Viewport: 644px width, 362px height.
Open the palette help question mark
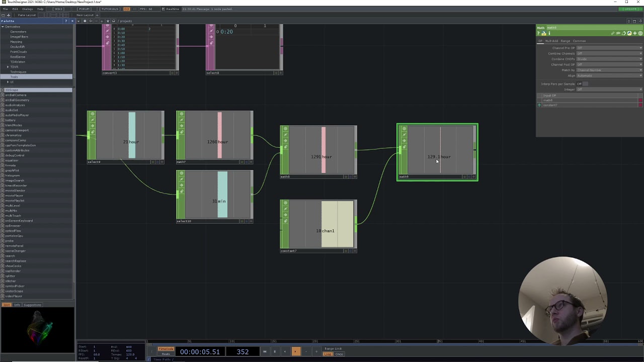click(x=66, y=21)
